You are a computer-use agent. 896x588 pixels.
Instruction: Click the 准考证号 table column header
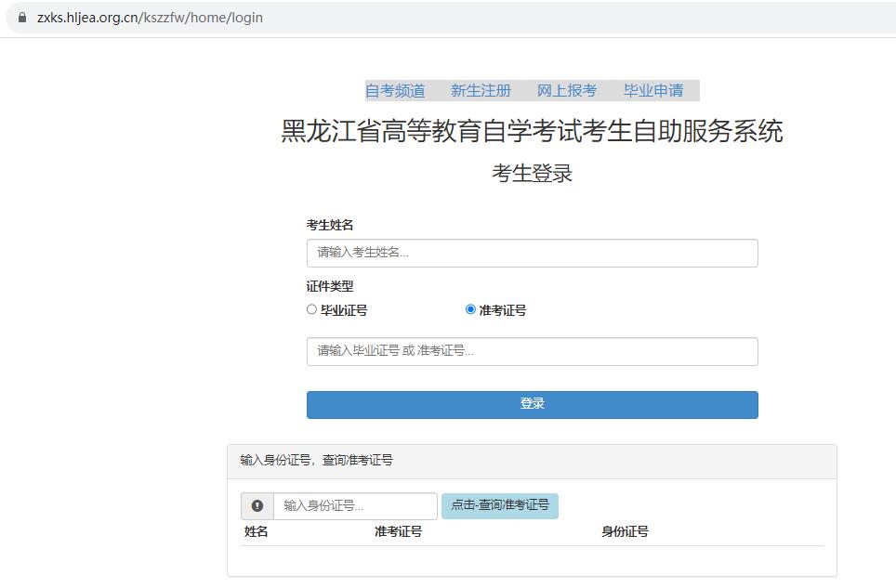click(x=398, y=532)
